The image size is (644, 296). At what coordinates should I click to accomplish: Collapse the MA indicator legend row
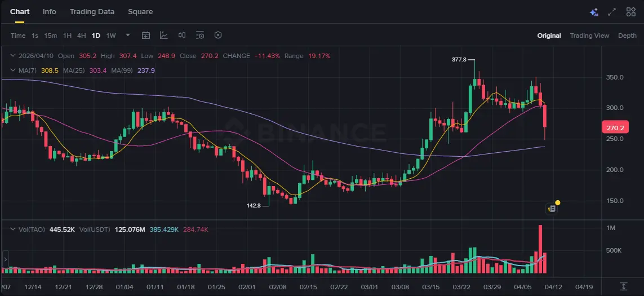[x=13, y=70]
